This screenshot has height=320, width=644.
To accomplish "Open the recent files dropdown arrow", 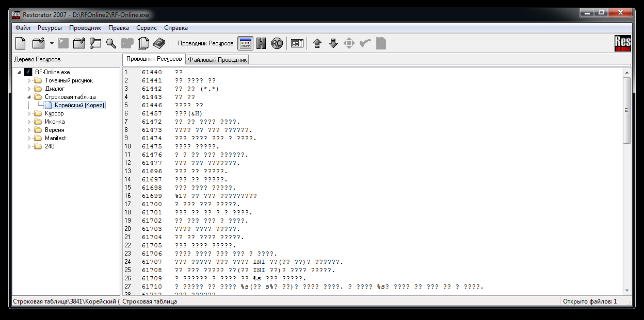I will click(x=52, y=44).
